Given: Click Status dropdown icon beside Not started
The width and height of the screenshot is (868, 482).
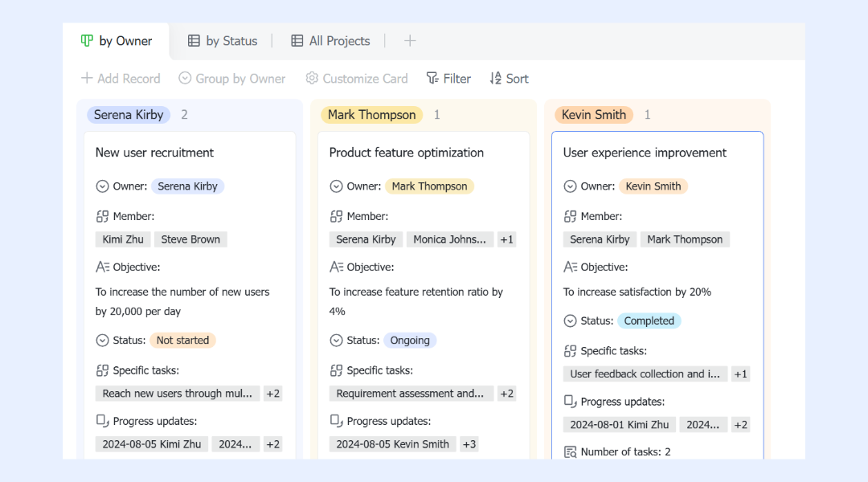Looking at the screenshot, I should point(102,341).
